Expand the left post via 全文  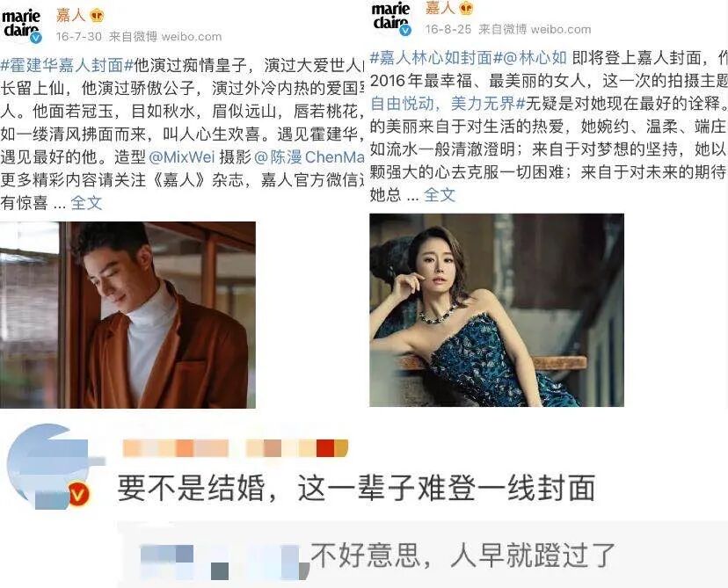tap(86, 203)
